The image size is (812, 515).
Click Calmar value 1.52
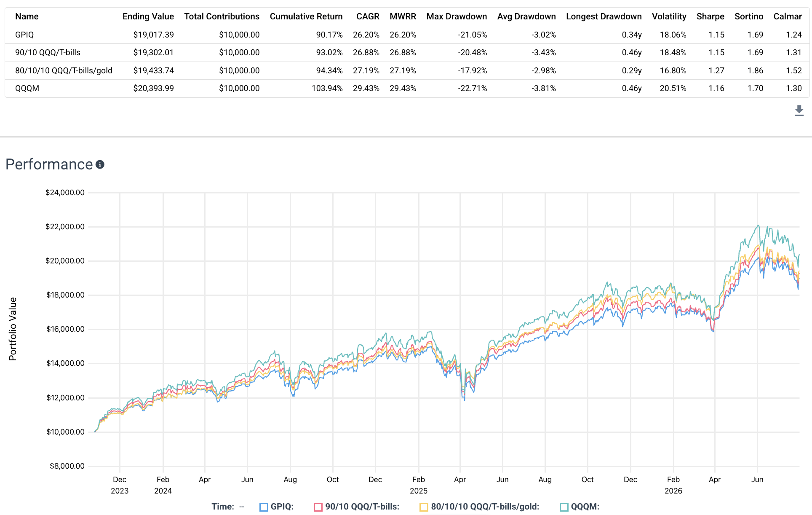tap(794, 70)
